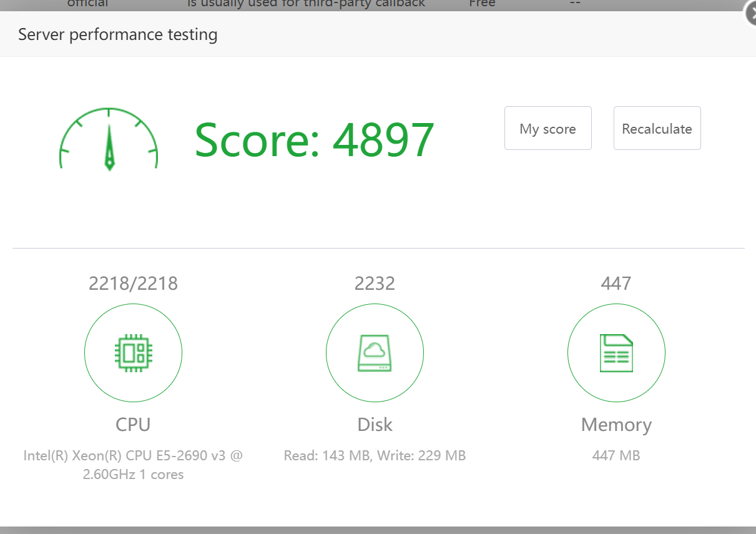Click the Disk cloud drive icon
756x534 pixels.
(x=375, y=354)
